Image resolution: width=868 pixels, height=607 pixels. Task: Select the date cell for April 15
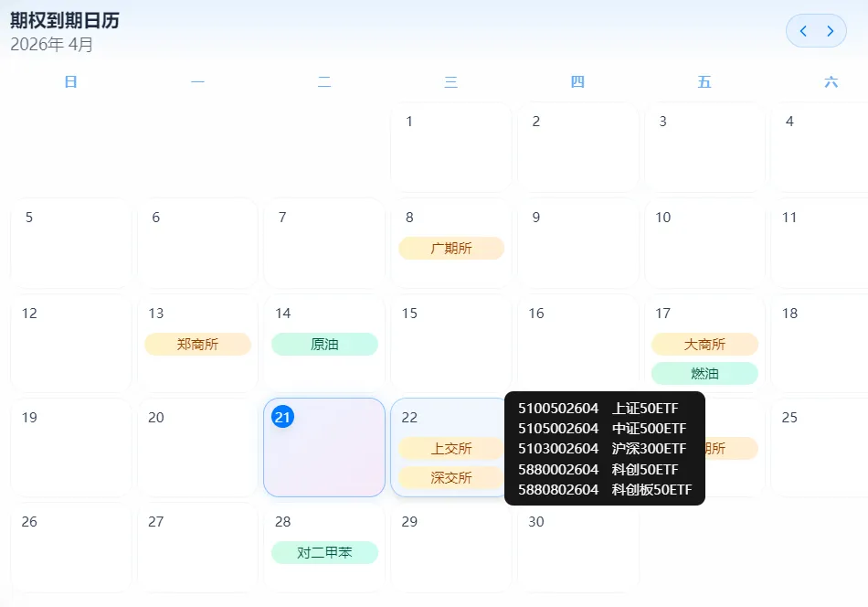(x=451, y=344)
